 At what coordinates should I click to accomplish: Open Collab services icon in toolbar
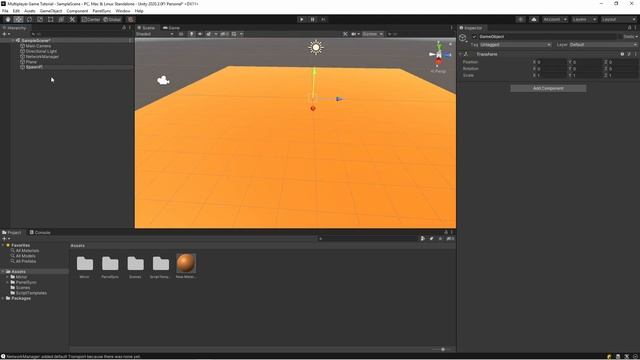point(520,19)
